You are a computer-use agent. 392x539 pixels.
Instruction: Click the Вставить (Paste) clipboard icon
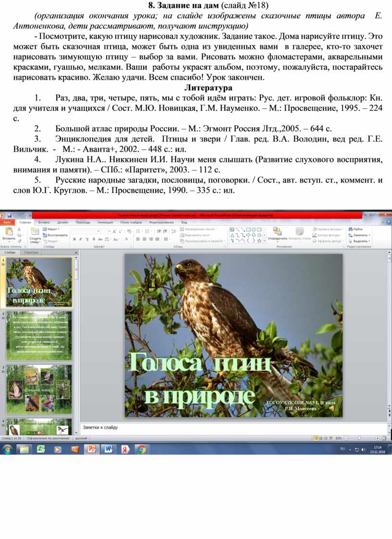(9, 232)
